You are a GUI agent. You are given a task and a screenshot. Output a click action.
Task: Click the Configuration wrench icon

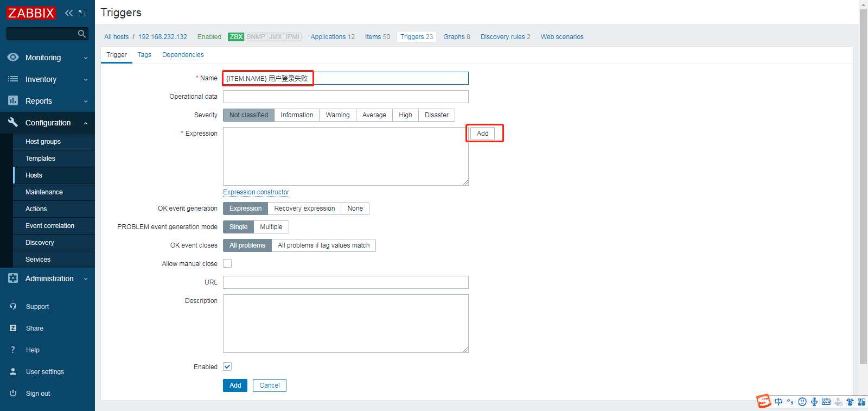(x=13, y=122)
